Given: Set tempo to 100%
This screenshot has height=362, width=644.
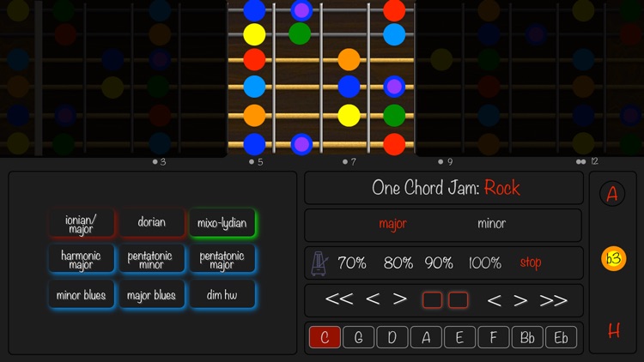Looking at the screenshot, I should [484, 262].
